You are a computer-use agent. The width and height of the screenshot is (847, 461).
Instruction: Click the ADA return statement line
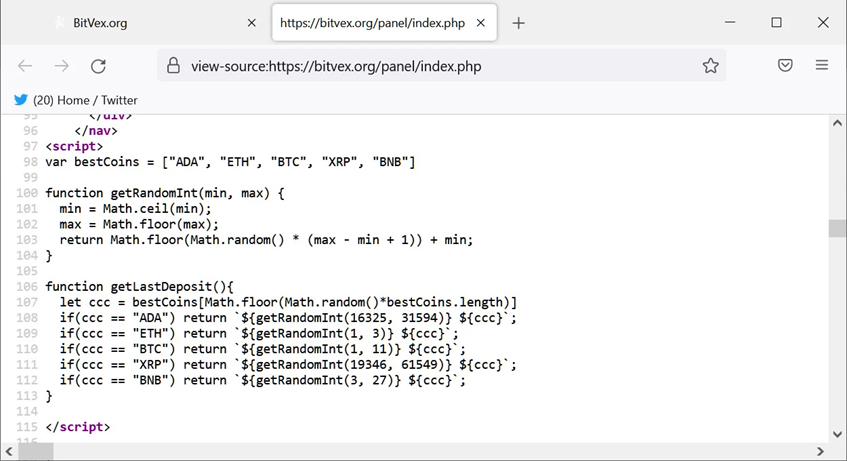click(288, 318)
